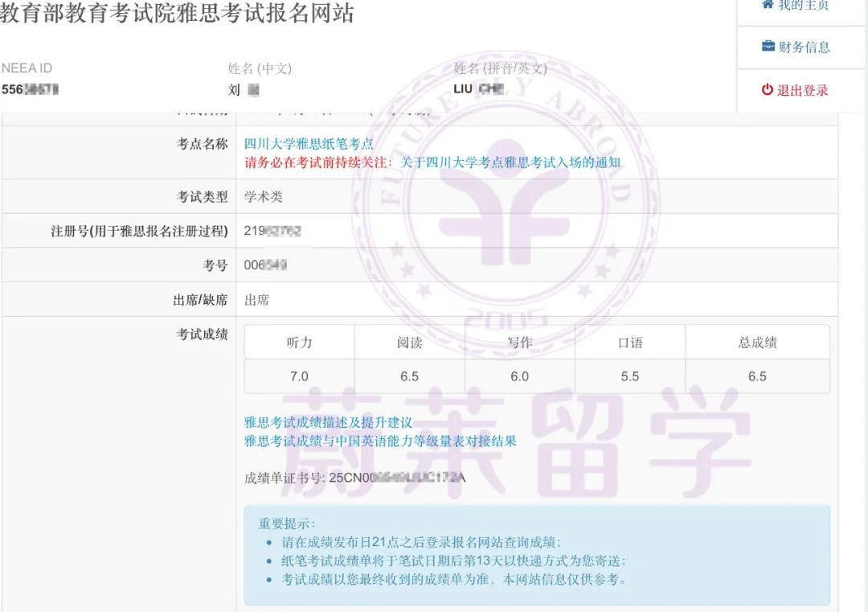Image resolution: width=868 pixels, height=612 pixels.
Task: Click the 重要提示 heading
Action: [286, 524]
